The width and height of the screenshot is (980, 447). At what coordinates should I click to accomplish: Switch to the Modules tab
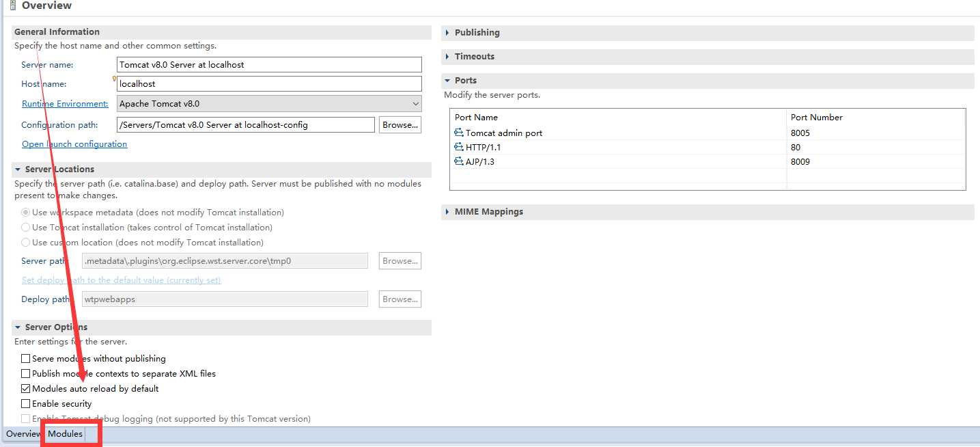pos(65,433)
